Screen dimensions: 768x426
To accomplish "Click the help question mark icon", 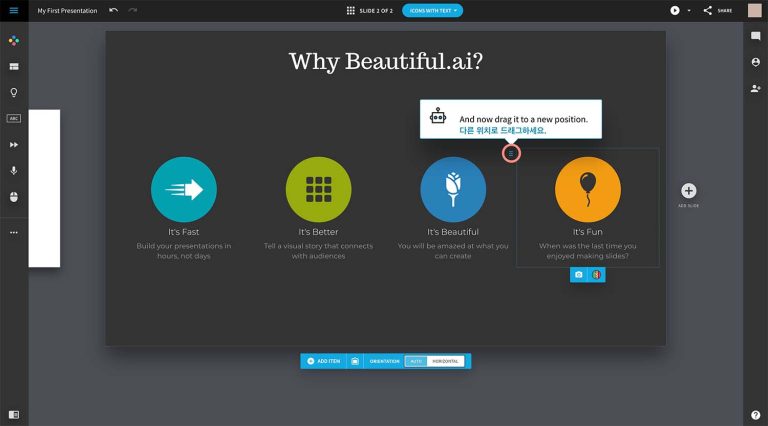I will pyautogui.click(x=755, y=414).
